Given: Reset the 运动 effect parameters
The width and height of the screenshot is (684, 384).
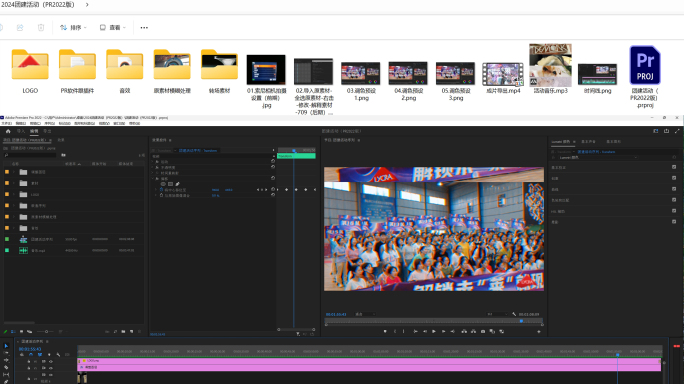Looking at the screenshot, I should pyautogui.click(x=273, y=161).
